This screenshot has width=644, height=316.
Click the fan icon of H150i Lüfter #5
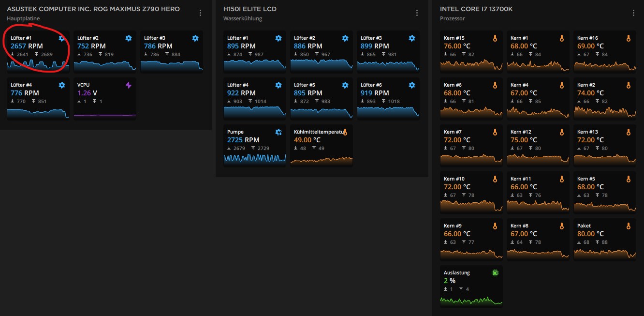345,85
